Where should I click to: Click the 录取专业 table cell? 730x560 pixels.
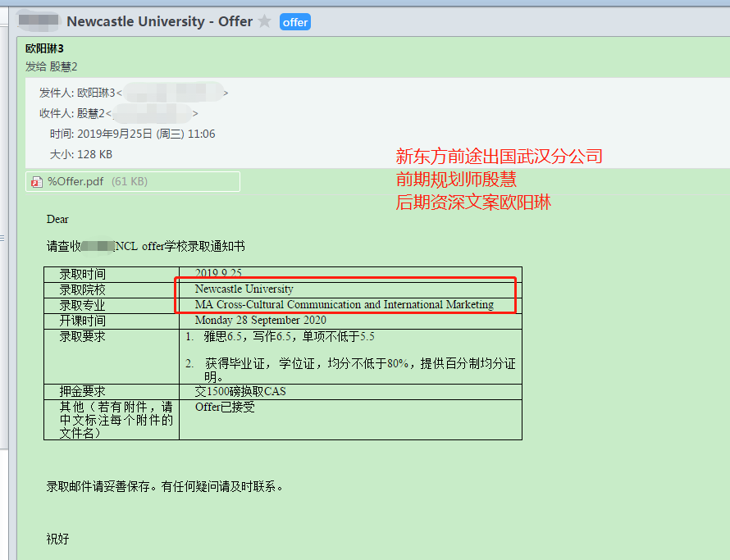click(x=112, y=305)
